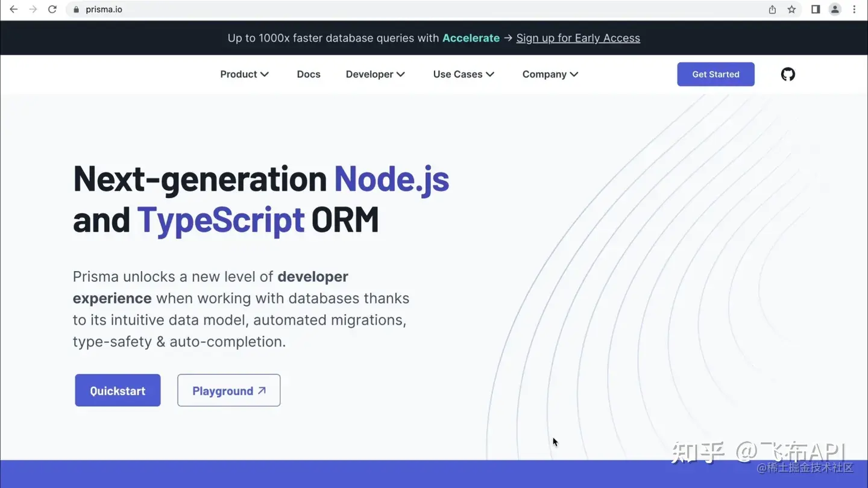Open the browser three-dot menu

tap(854, 10)
